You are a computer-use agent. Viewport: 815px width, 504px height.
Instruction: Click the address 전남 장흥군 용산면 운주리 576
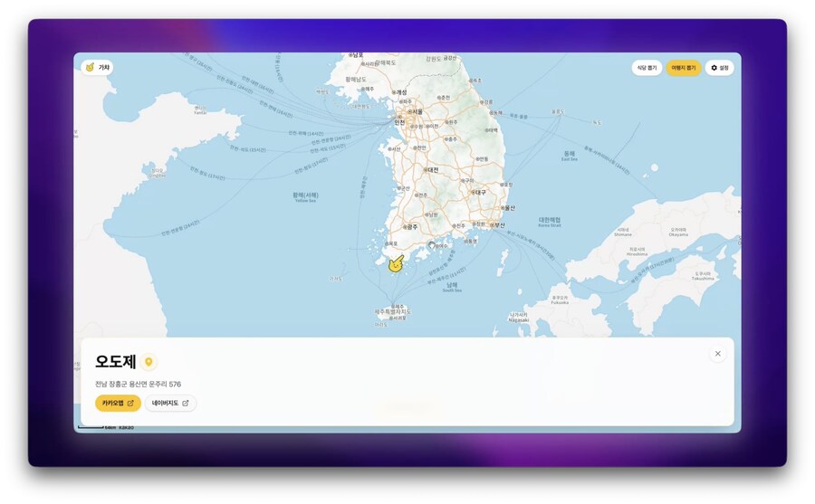click(138, 385)
